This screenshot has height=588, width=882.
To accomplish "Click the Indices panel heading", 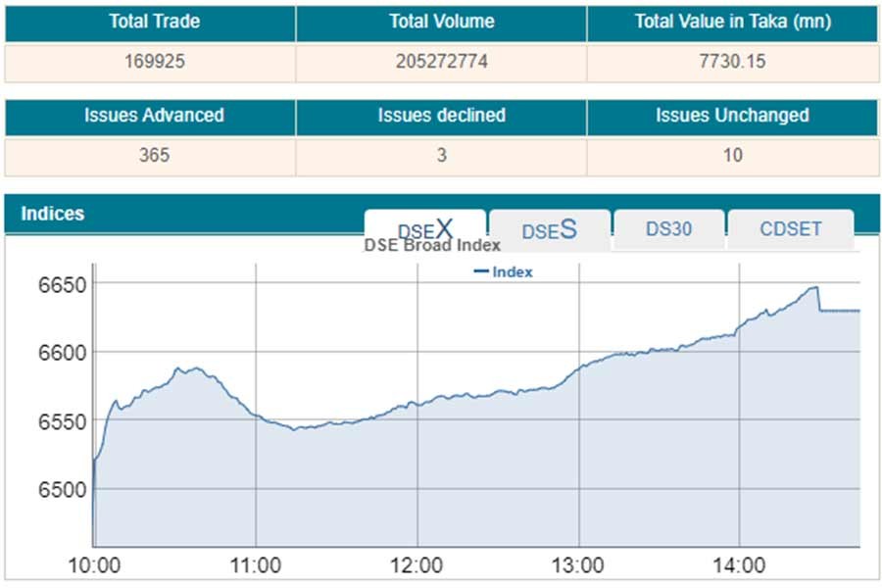I will click(x=53, y=214).
